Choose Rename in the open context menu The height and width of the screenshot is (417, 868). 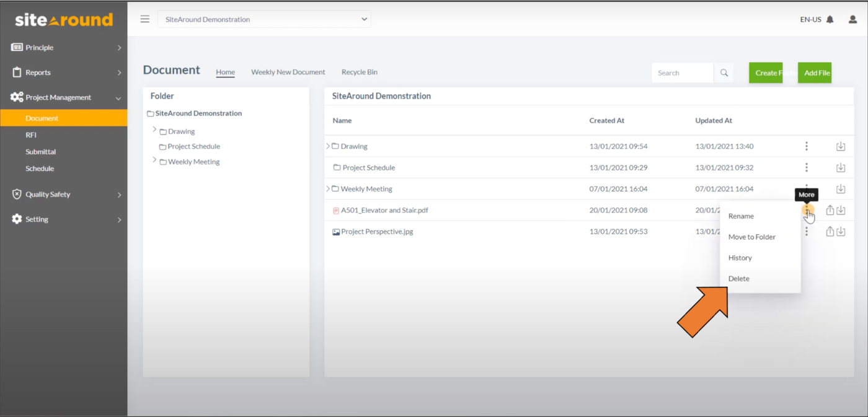point(741,216)
